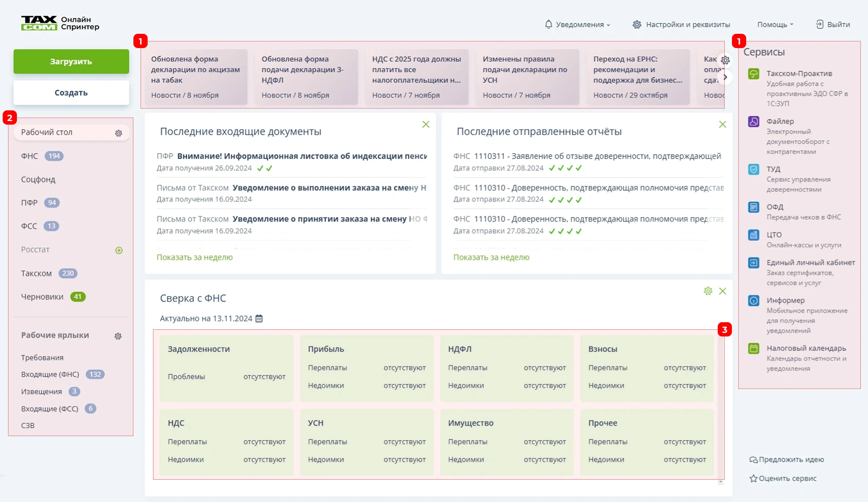
Task: Click Показать за неделю under incoming documents
Action: pos(194,257)
